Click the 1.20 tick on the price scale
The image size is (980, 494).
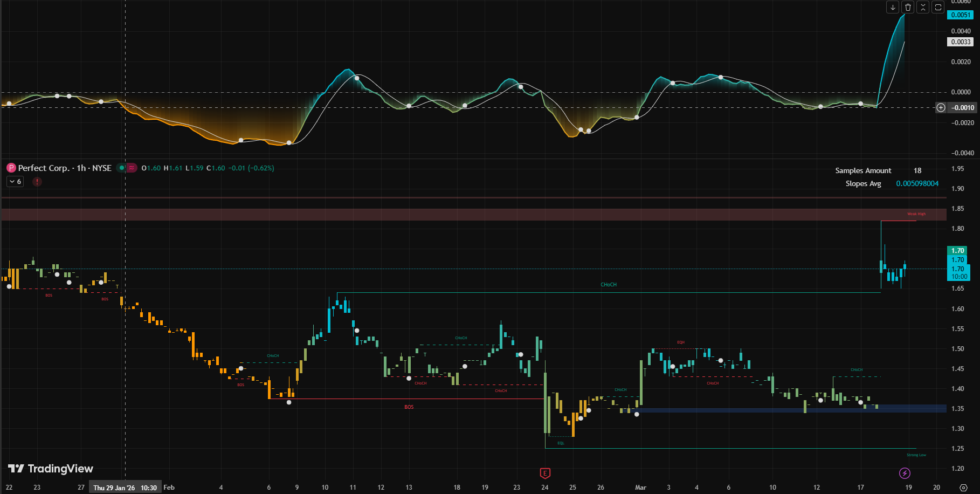pyautogui.click(x=958, y=469)
